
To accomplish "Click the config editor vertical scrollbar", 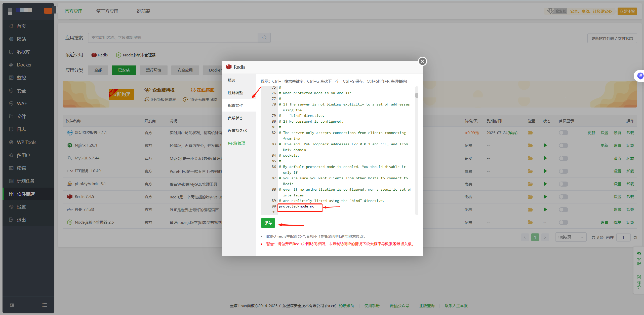I will click(x=417, y=95).
